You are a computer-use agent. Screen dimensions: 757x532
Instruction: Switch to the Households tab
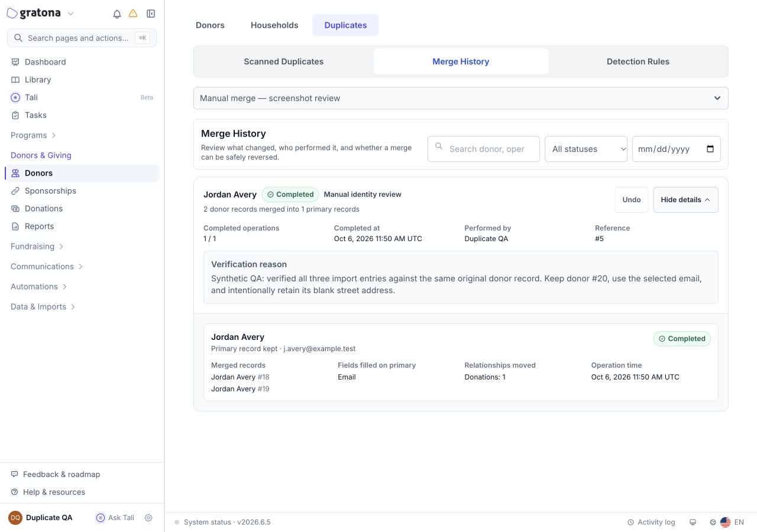274,25
